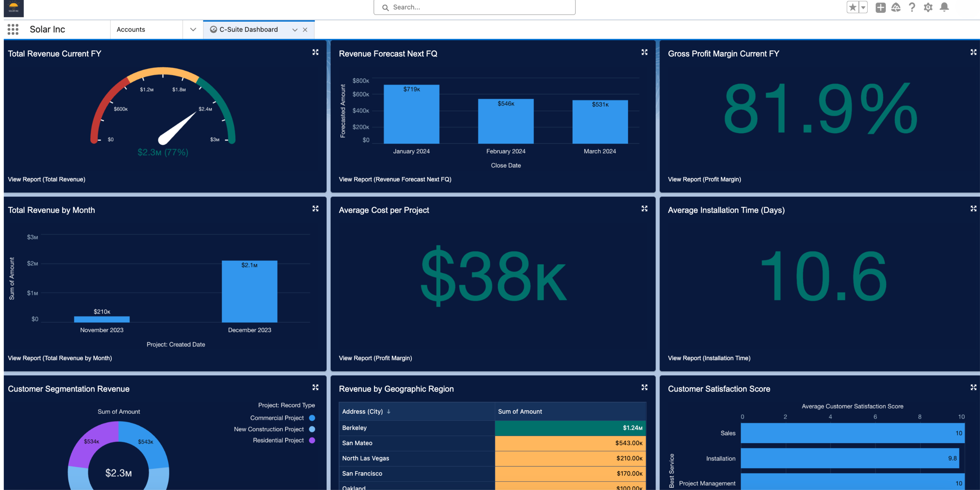The height and width of the screenshot is (490, 980).
Task: Expand the Average Installation Time widget
Action: point(973,208)
